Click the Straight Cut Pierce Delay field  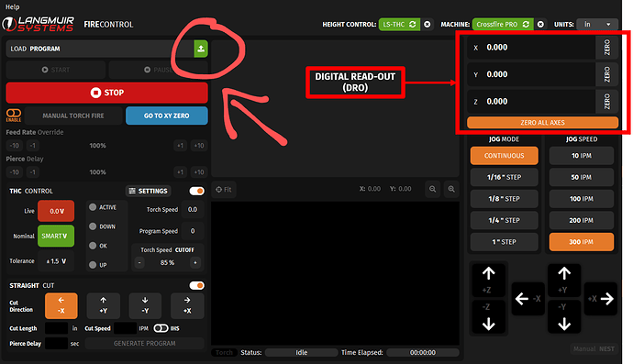tap(56, 344)
